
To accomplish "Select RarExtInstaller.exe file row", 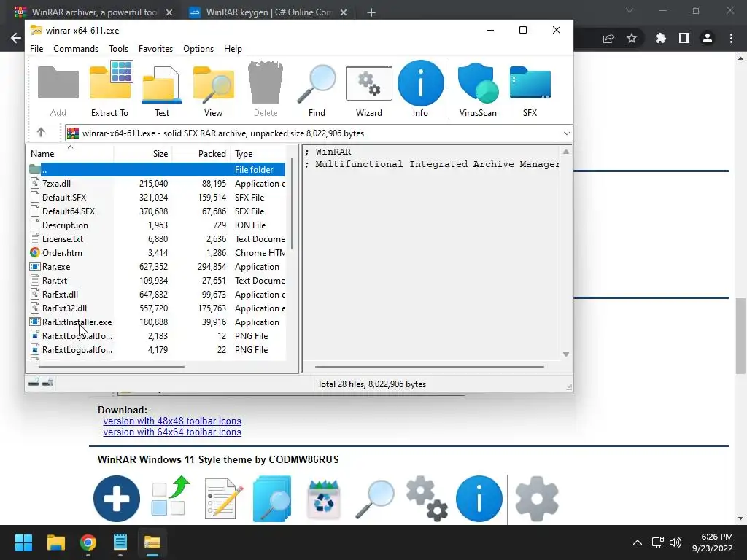I will tap(157, 322).
